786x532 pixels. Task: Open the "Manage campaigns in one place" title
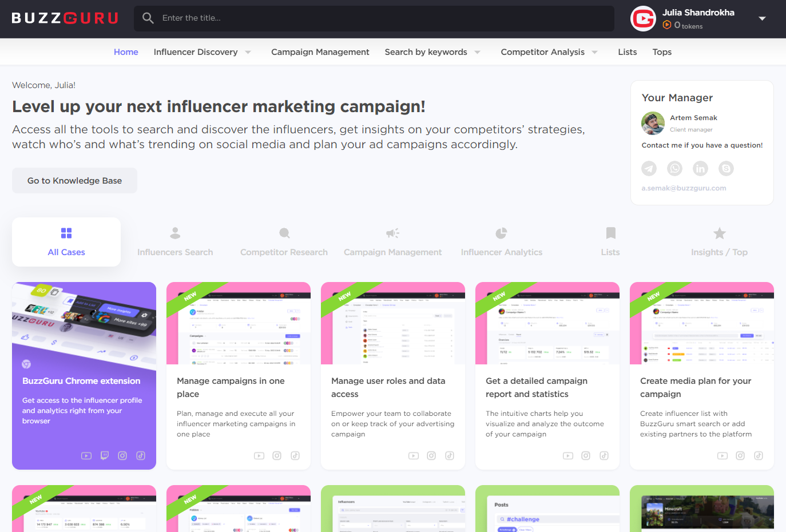(x=231, y=387)
